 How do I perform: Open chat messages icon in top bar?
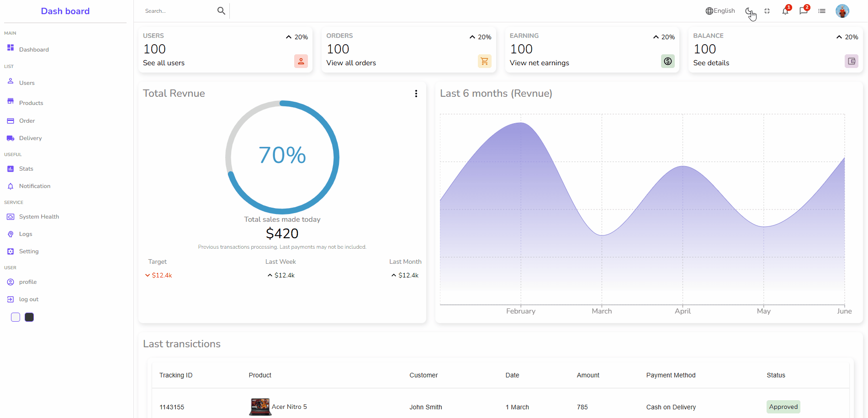(804, 10)
